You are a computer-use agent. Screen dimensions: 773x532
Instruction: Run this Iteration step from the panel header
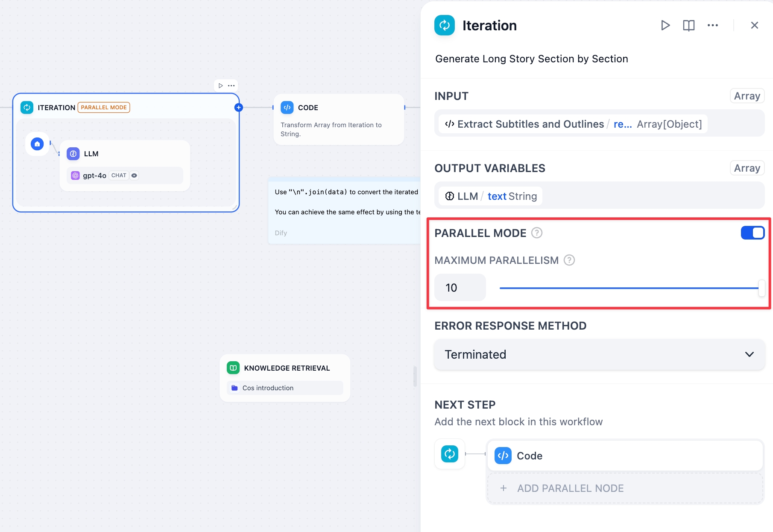[665, 26]
